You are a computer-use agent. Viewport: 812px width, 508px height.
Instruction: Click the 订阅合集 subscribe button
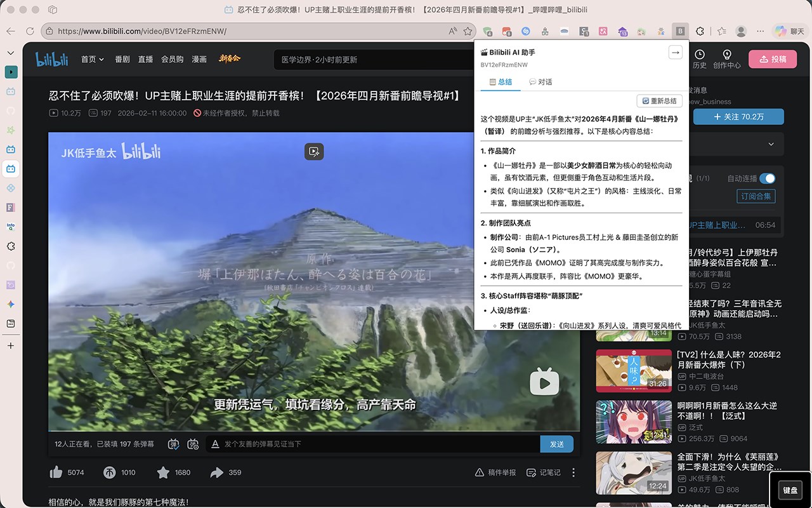[756, 196]
